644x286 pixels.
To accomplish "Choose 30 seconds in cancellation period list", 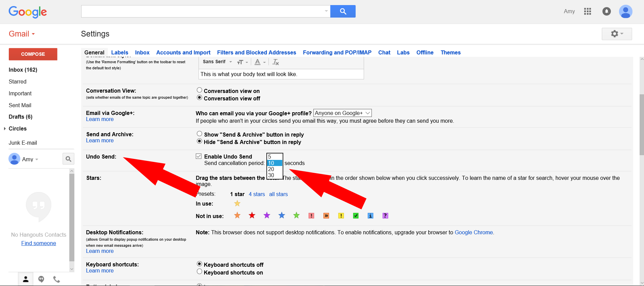I will [x=275, y=175].
